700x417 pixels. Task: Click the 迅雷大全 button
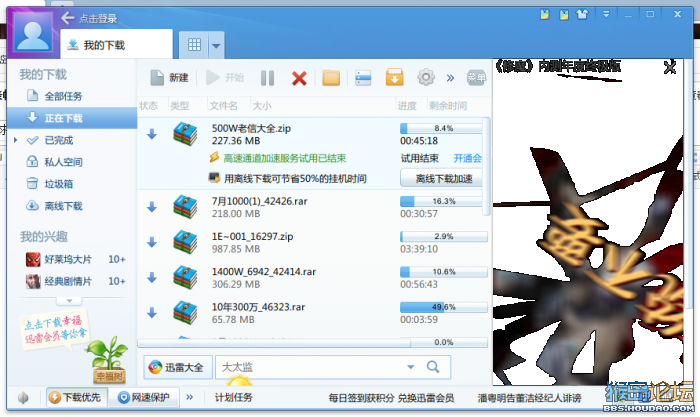coord(178,367)
